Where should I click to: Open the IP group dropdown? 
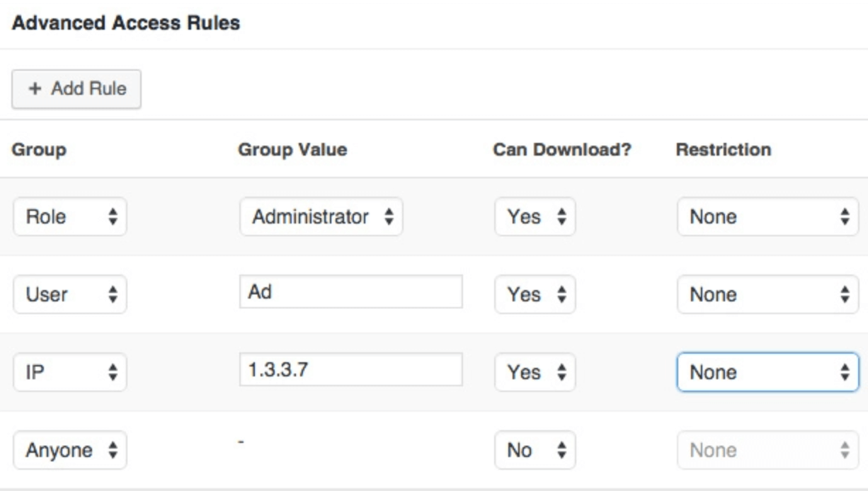click(69, 372)
